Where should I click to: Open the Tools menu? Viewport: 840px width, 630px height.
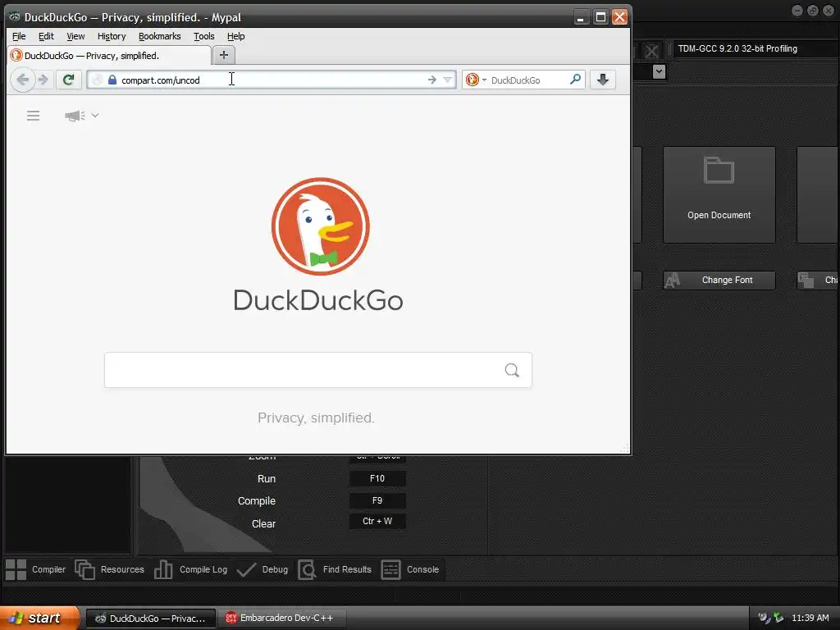pyautogui.click(x=204, y=36)
